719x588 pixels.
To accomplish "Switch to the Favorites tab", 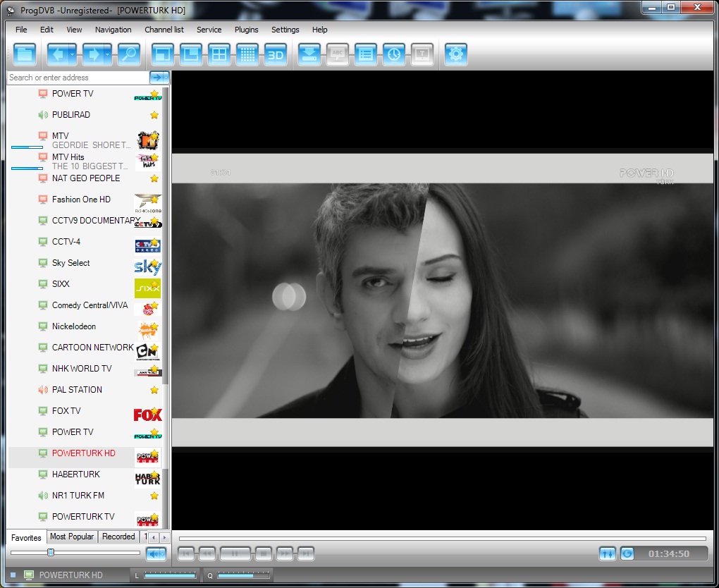I will tap(26, 537).
